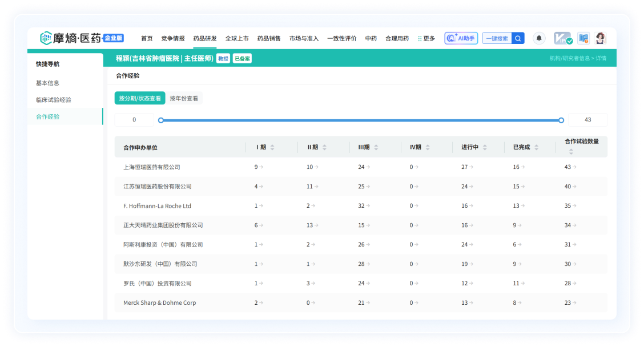Viewport: 644px width, 347px height.
Task: Sort by I期 column
Action: point(272,147)
